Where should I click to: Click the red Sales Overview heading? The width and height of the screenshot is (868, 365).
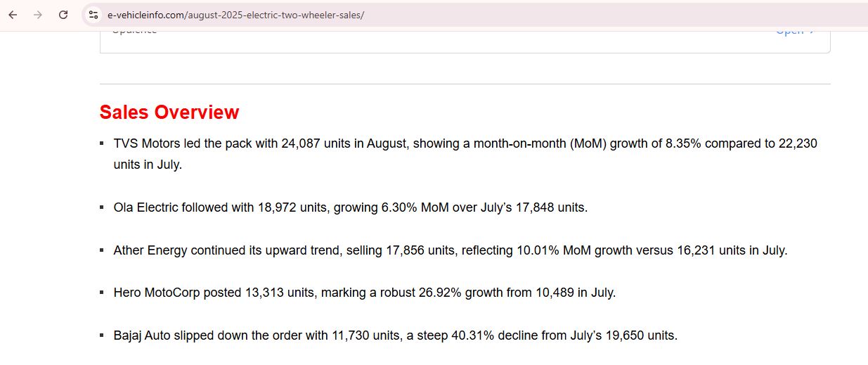click(x=169, y=113)
